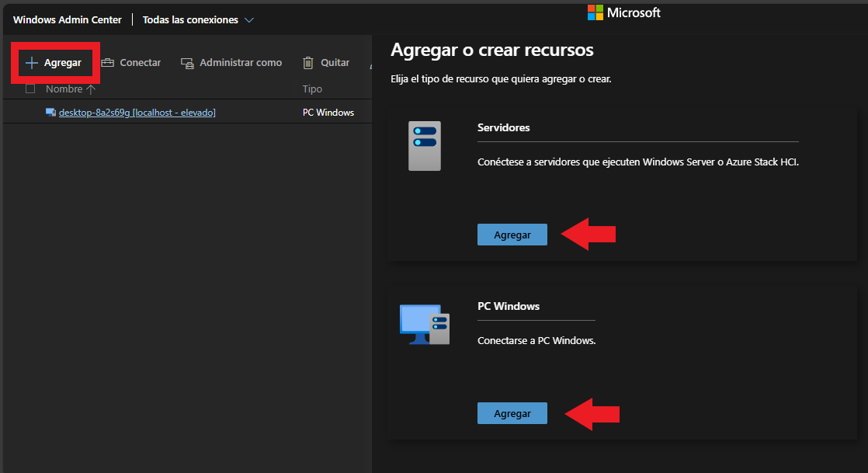Screen dimensions: 868x473
Task: Select Administrar como in the toolbar
Action: tap(231, 63)
